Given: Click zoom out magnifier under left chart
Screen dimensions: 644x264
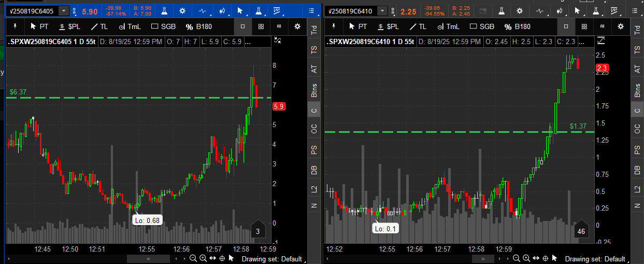Looking at the screenshot, I should 193,258.
